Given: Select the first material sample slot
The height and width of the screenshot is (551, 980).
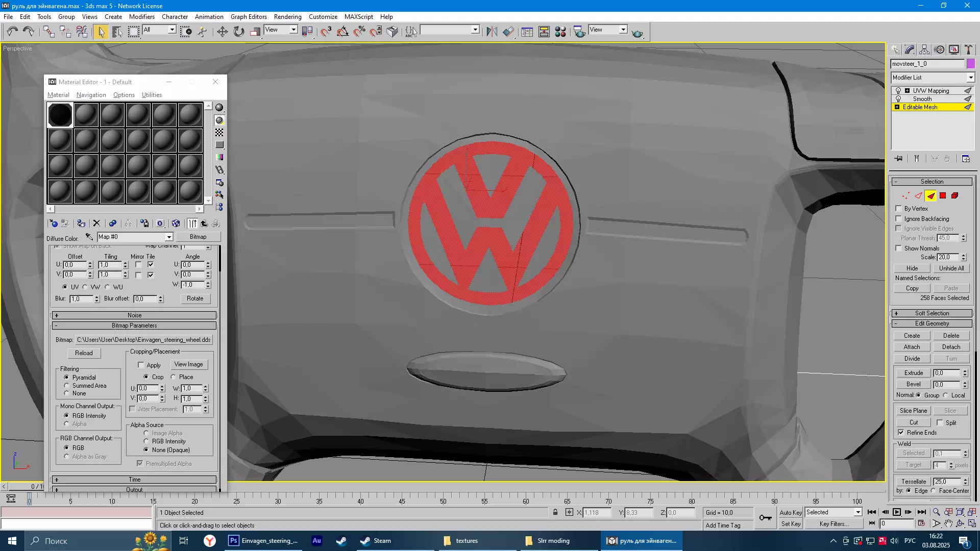Looking at the screenshot, I should [x=60, y=115].
